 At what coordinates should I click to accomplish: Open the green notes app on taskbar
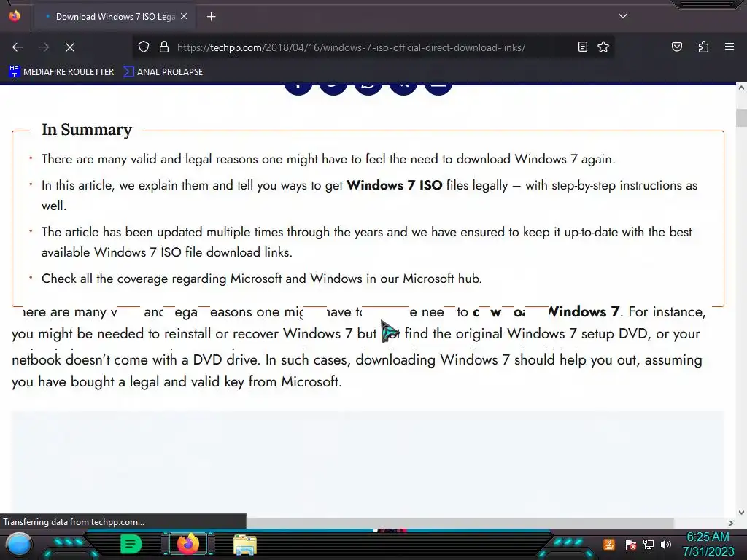(x=131, y=544)
